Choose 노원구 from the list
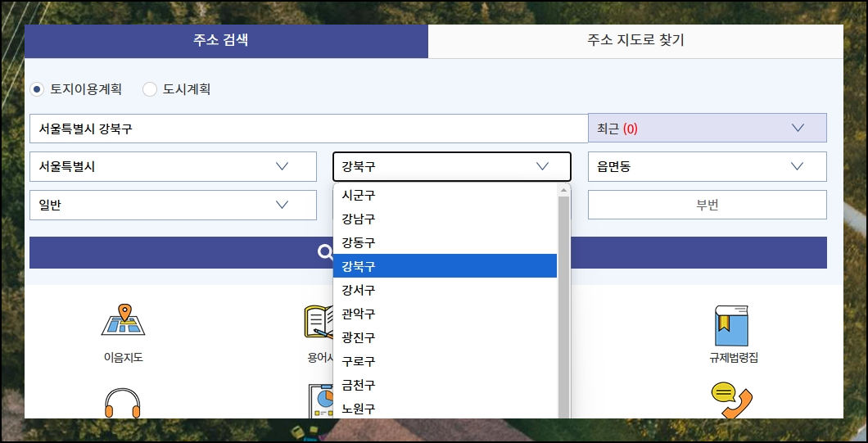This screenshot has width=868, height=443. (x=445, y=408)
